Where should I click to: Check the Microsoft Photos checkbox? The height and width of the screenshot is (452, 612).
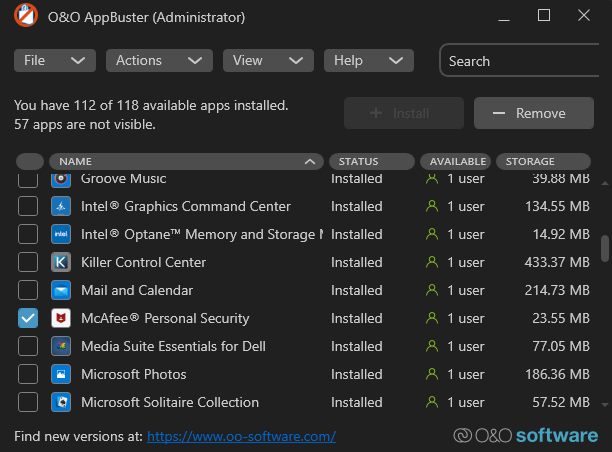[x=28, y=374]
